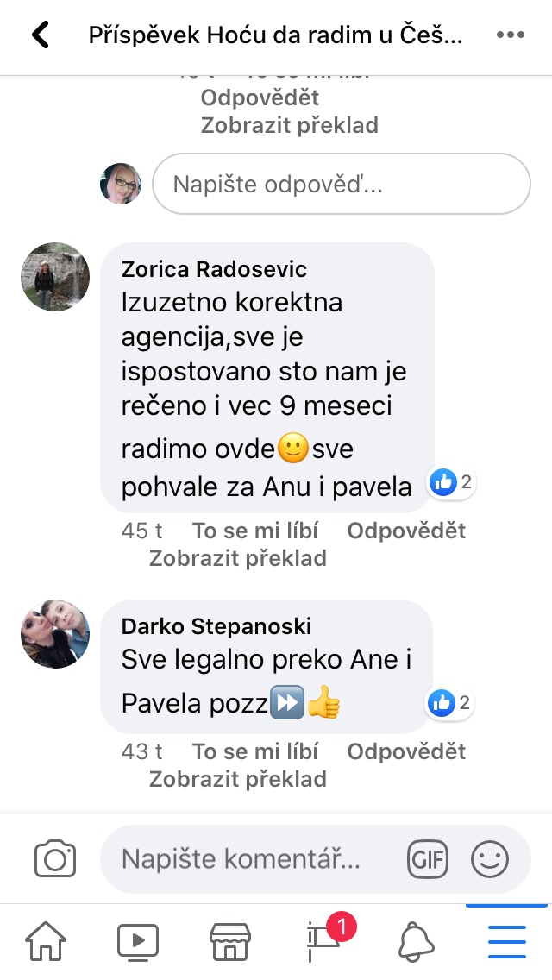
Task: Focus the 'Napište odpověď...' reply field
Action: (342, 184)
